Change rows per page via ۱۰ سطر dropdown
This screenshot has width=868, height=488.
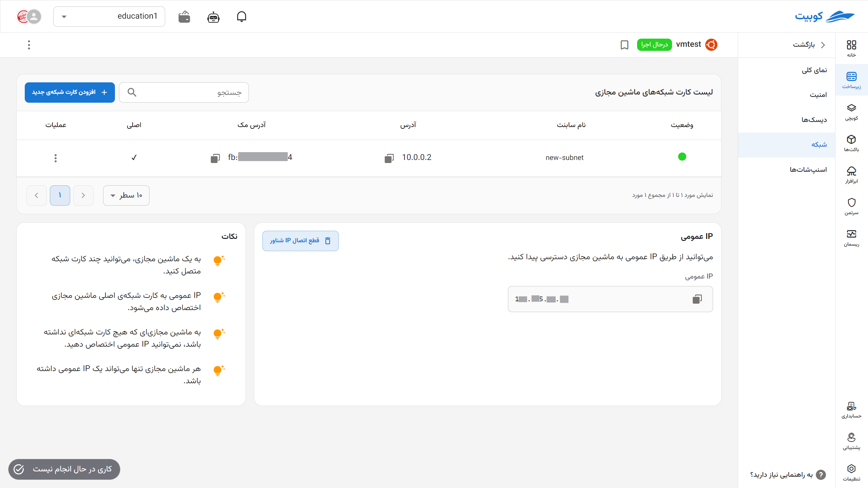(x=126, y=196)
